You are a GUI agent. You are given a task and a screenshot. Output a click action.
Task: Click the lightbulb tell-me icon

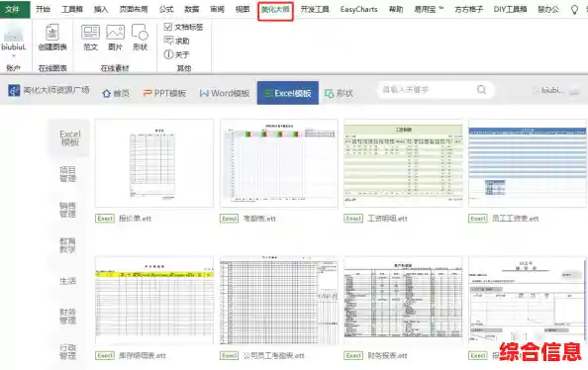(574, 10)
